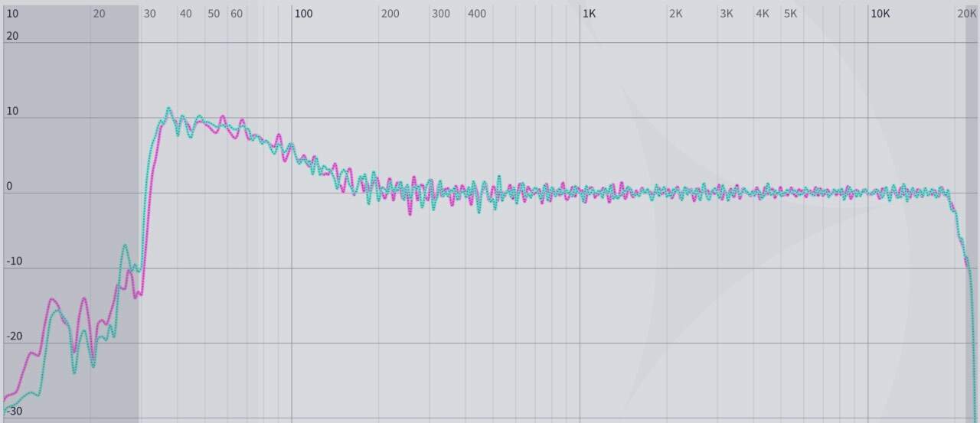
Task: Click the 4K frequency axis label
Action: [763, 14]
